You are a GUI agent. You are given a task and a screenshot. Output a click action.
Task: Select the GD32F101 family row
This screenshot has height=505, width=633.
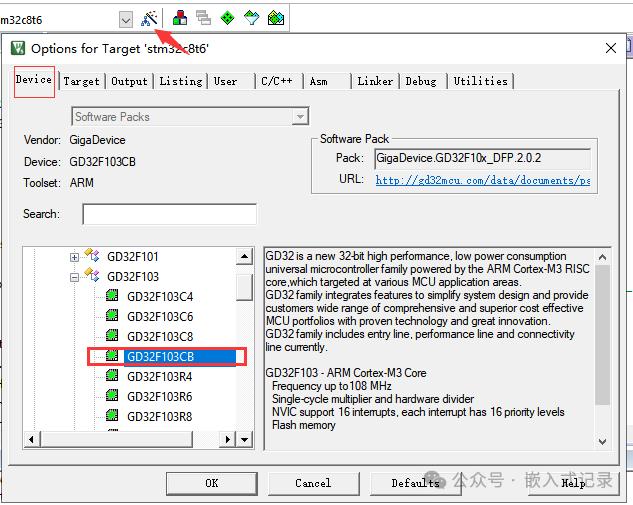pos(133,257)
